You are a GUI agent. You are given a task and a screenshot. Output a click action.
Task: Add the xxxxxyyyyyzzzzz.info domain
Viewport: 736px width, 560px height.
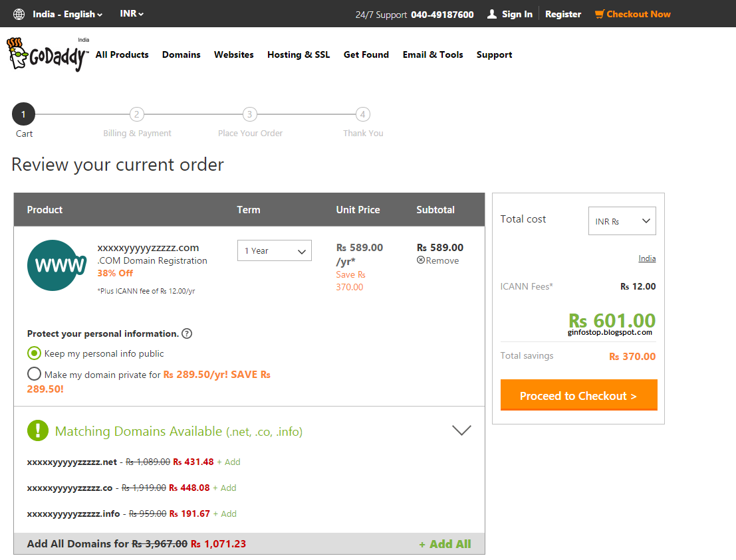[x=225, y=513]
